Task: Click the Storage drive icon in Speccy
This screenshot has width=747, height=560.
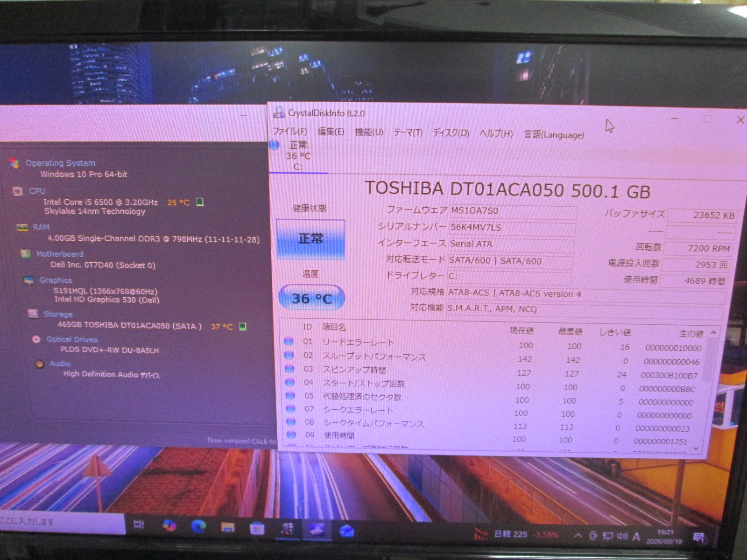Action: 33,314
